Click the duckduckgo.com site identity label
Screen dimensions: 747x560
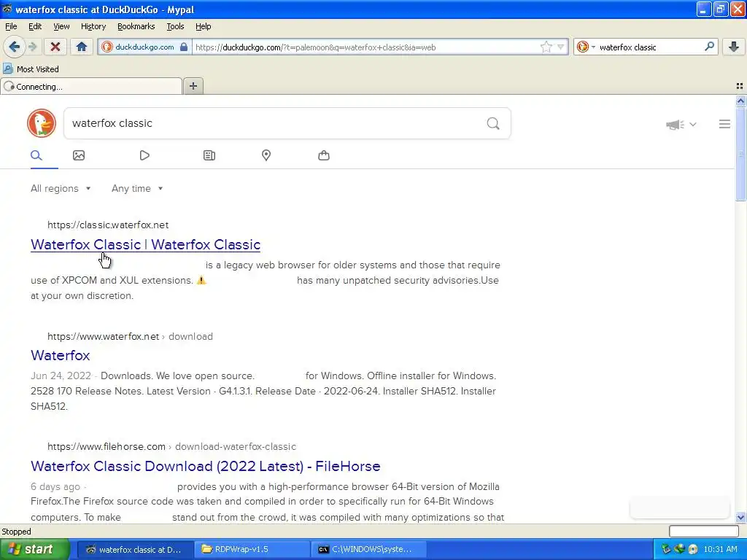[x=144, y=47]
